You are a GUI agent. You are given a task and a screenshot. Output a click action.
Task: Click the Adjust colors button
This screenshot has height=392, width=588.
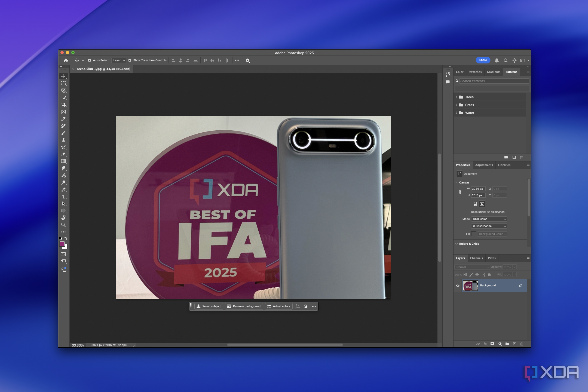[279, 306]
